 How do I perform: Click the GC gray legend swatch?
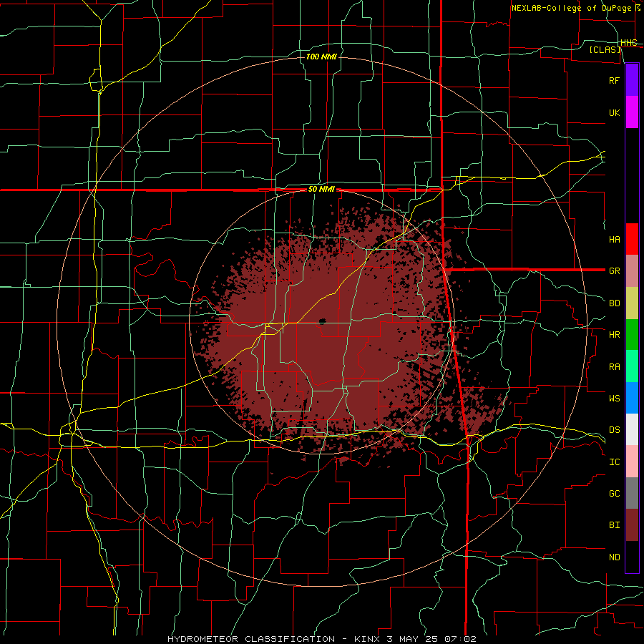632,493
